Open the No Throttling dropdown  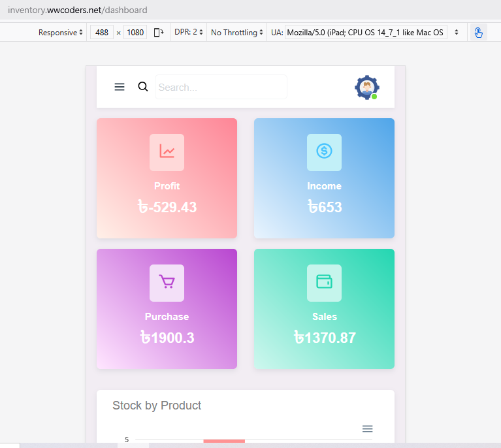pos(236,32)
